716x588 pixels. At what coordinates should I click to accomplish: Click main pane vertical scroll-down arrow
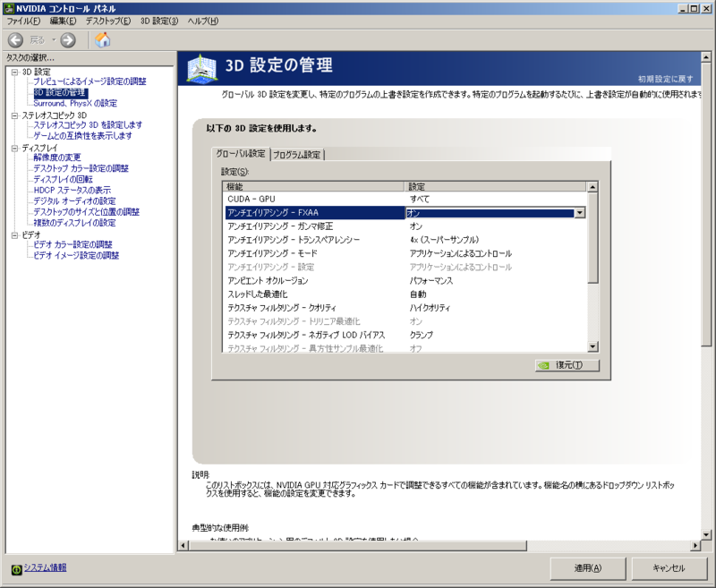(706, 534)
